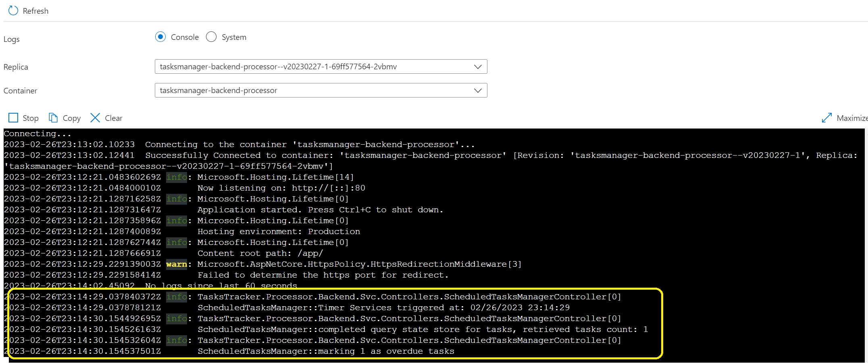Click the Copy documents icon
The width and height of the screenshot is (868, 363).
[53, 118]
